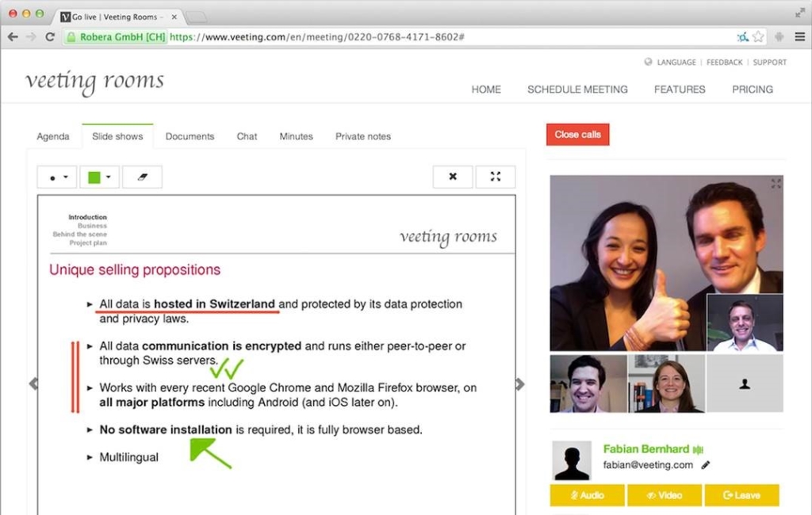Open the Private notes tab
812x515 pixels.
(x=363, y=136)
